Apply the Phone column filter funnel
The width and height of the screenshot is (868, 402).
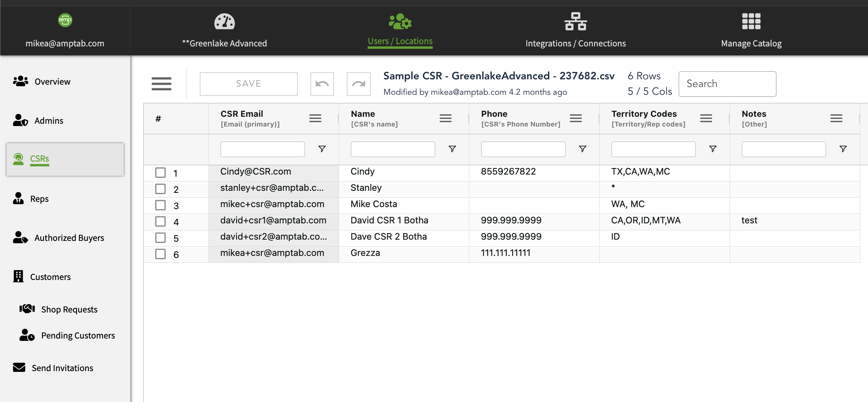(583, 149)
